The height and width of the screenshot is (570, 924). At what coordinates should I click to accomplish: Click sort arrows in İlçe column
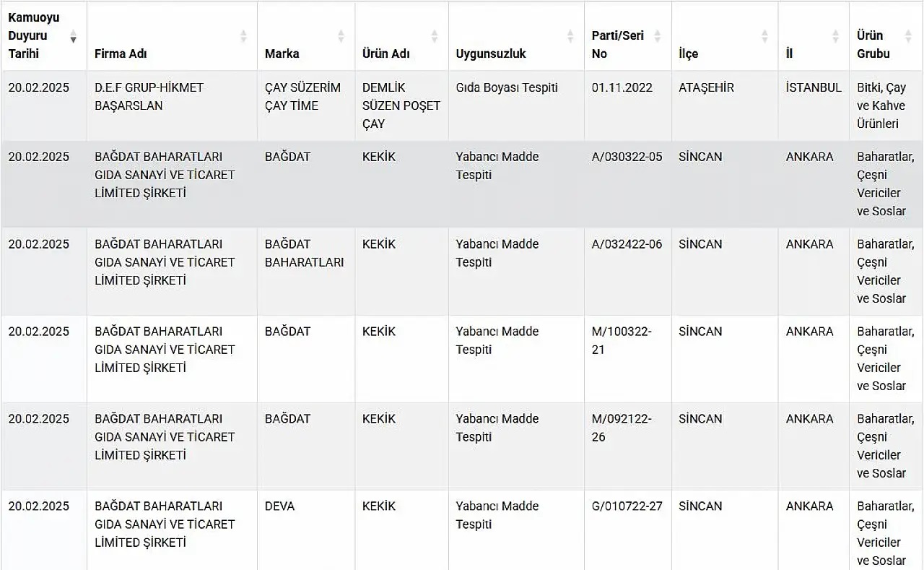coord(764,35)
